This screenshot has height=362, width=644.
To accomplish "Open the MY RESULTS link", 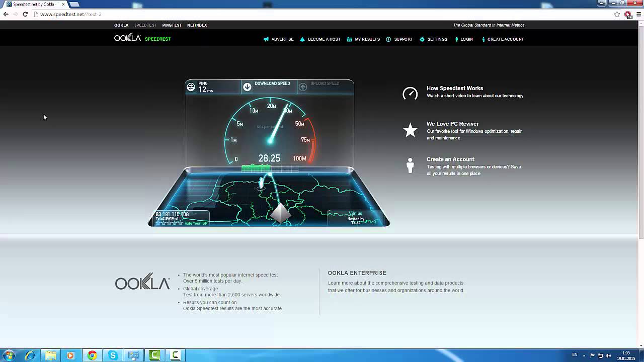I will [x=367, y=39].
